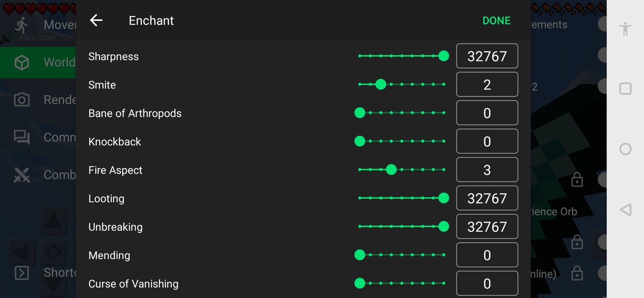Tap the Mending value field

click(x=487, y=255)
